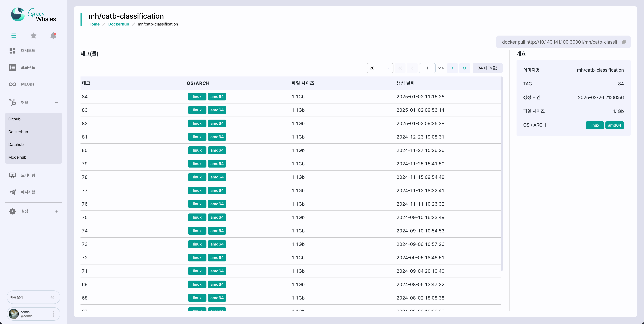Click linux badge in 개요 panel
644x324 pixels.
click(595, 125)
